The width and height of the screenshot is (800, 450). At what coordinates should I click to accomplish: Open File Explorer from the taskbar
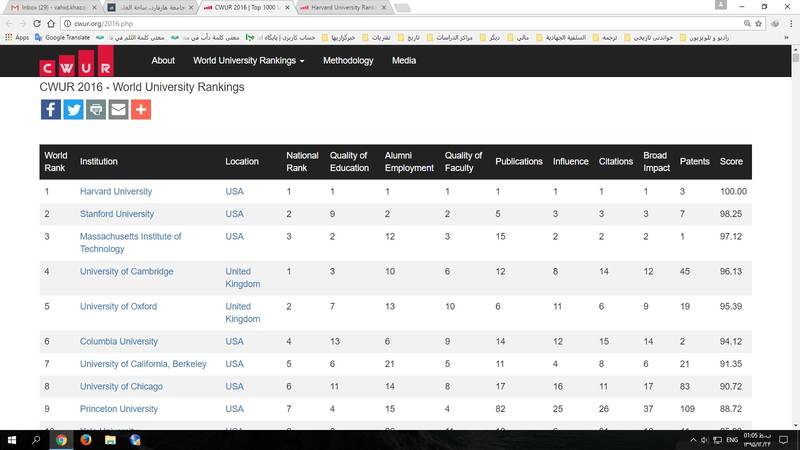110,440
